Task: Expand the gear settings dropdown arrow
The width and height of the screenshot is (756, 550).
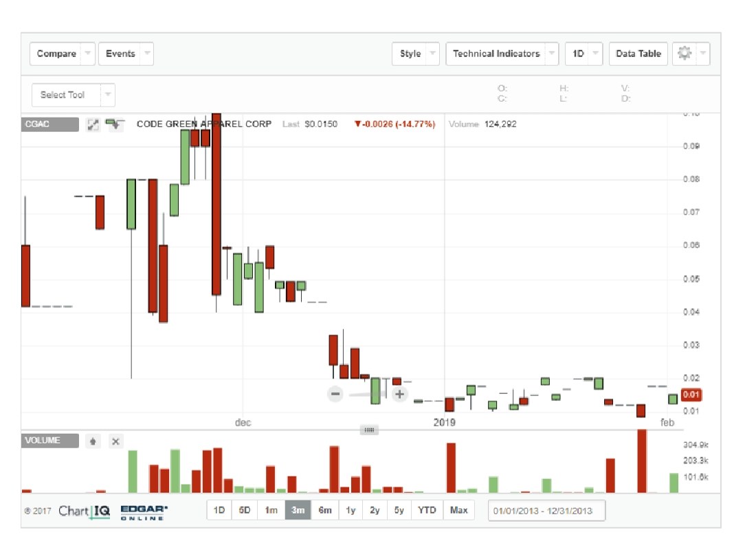Action: [703, 54]
